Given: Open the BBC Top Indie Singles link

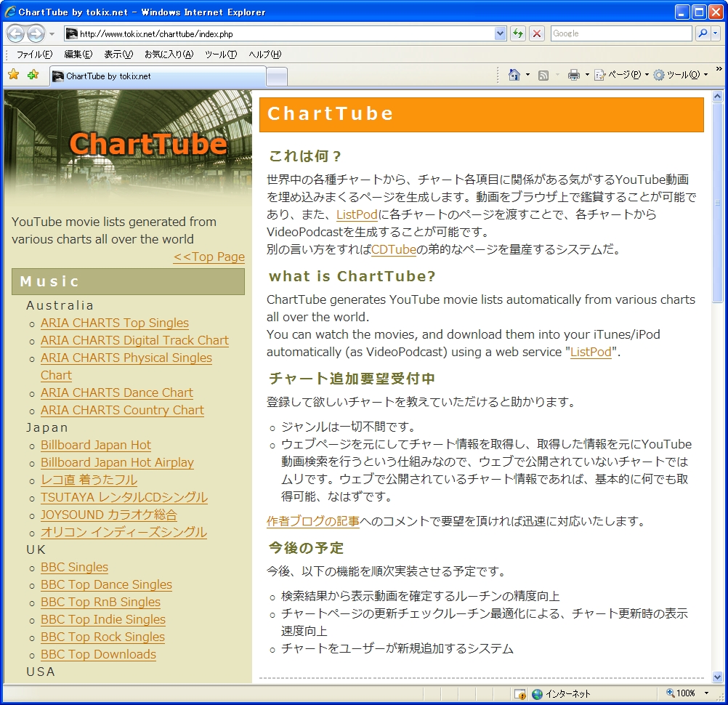Looking at the screenshot, I should (103, 619).
